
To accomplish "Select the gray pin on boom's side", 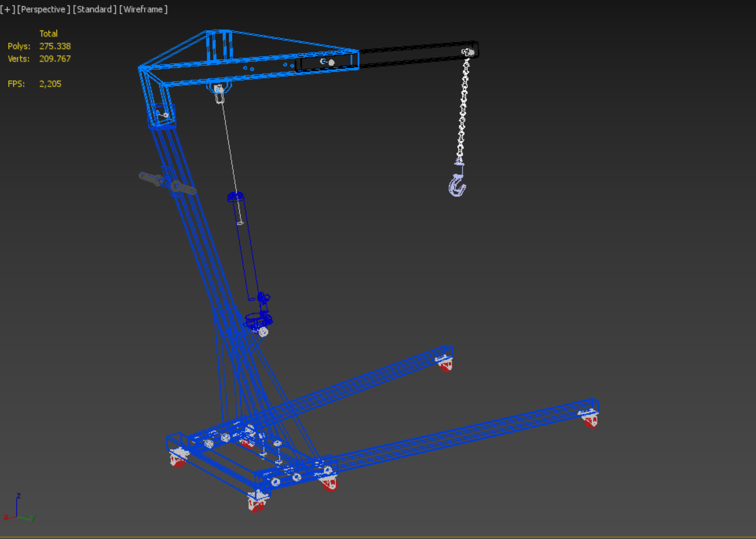I will coord(331,62).
